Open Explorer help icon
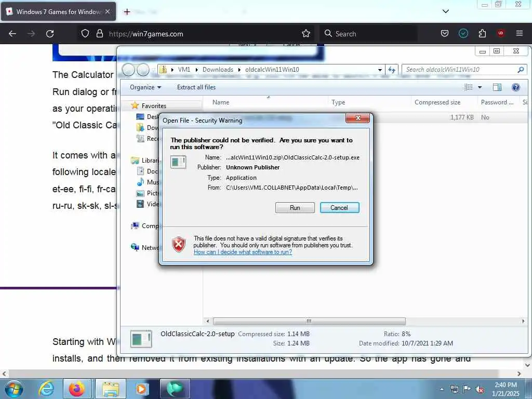Screen dimensions: 532x399 pos(516,87)
